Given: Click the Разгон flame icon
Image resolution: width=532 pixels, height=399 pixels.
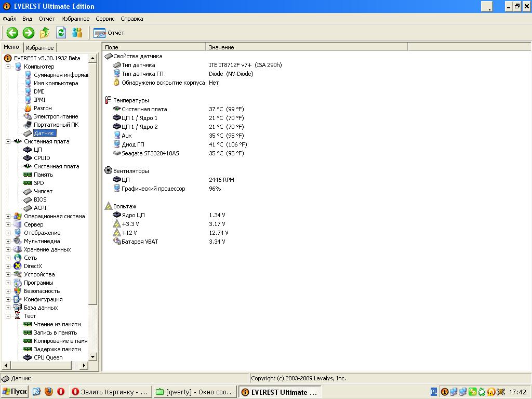Looking at the screenshot, I should click(28, 108).
